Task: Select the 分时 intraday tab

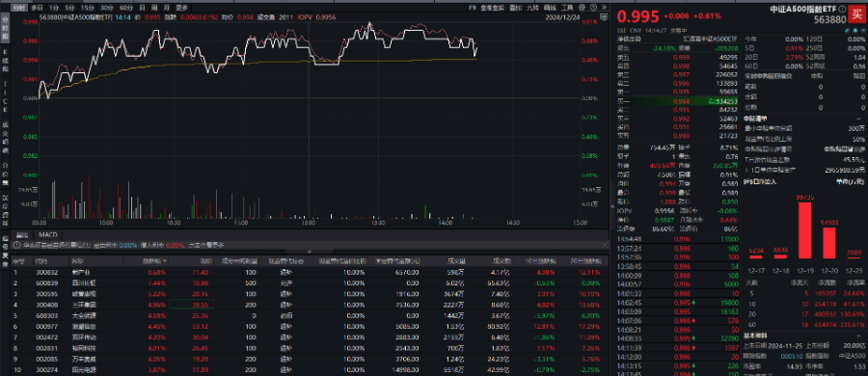Action: [19, 8]
